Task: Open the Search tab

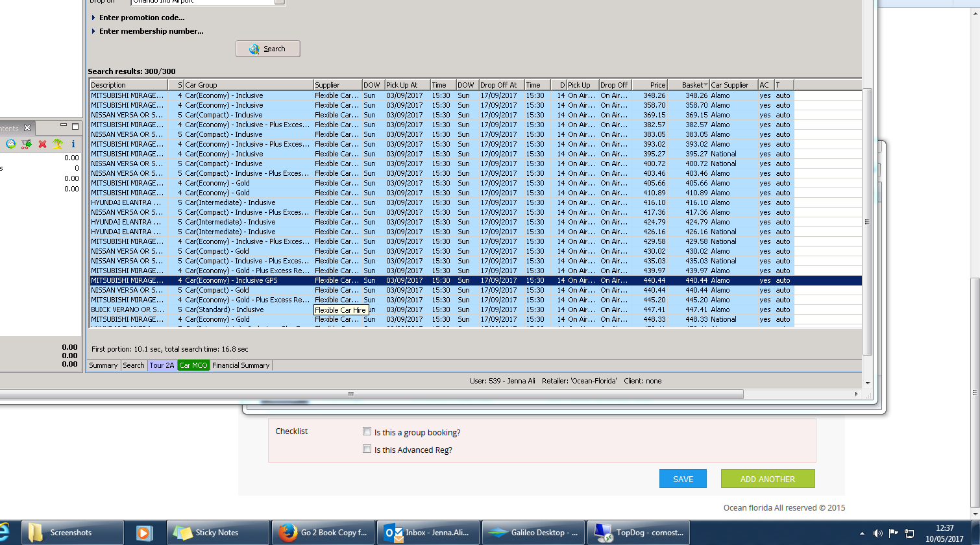Action: click(x=134, y=365)
